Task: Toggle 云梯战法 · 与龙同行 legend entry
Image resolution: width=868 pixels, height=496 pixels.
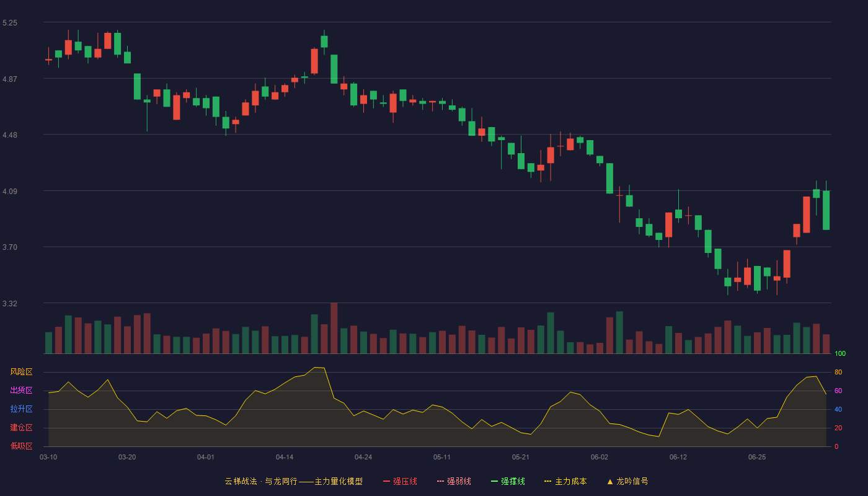Action: click(293, 481)
